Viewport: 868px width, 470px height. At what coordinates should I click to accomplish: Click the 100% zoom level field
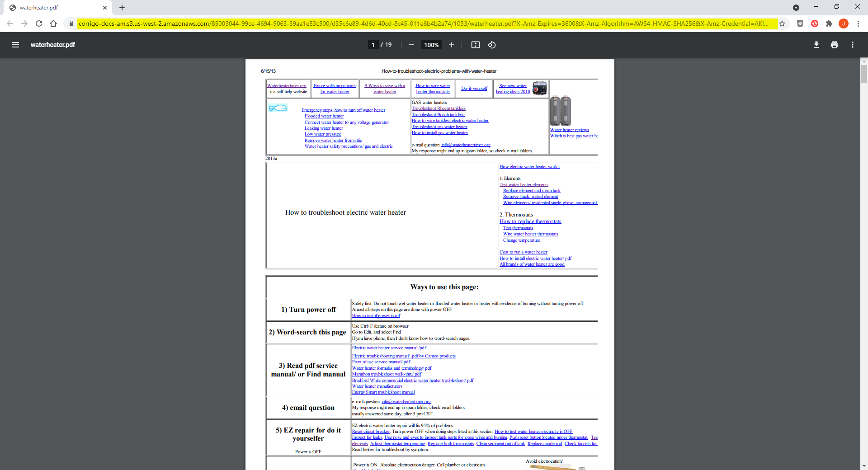[431, 45]
